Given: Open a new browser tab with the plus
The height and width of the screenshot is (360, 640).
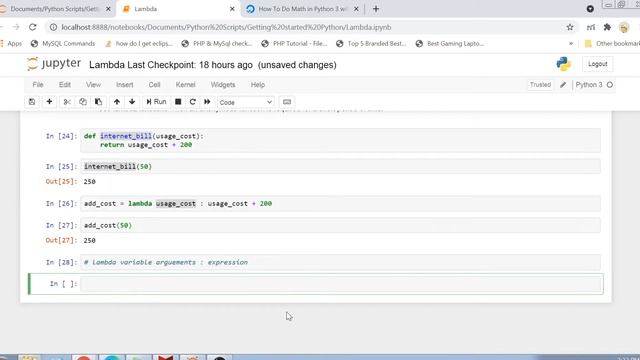Looking at the screenshot, I should point(376,9).
